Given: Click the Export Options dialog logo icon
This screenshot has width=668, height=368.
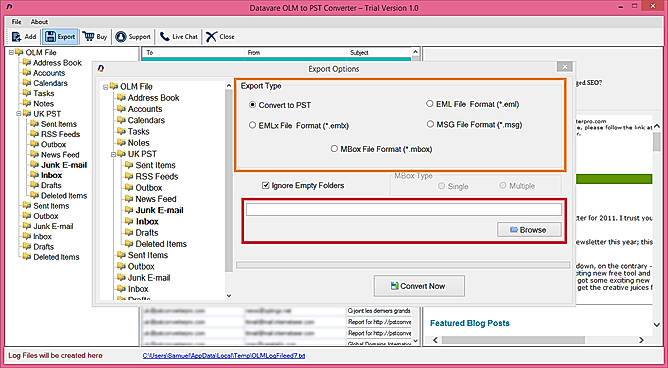Looking at the screenshot, I should (x=101, y=69).
